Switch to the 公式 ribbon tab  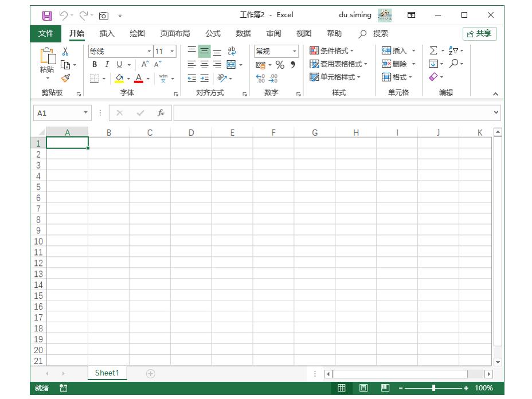point(213,33)
